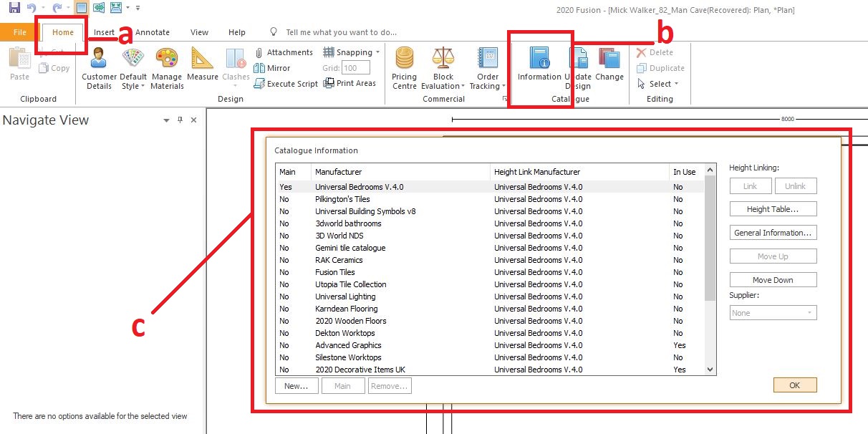Select the Universal Building Symbols v8 row
Viewport: 868px width, 434px height.
pyautogui.click(x=490, y=211)
